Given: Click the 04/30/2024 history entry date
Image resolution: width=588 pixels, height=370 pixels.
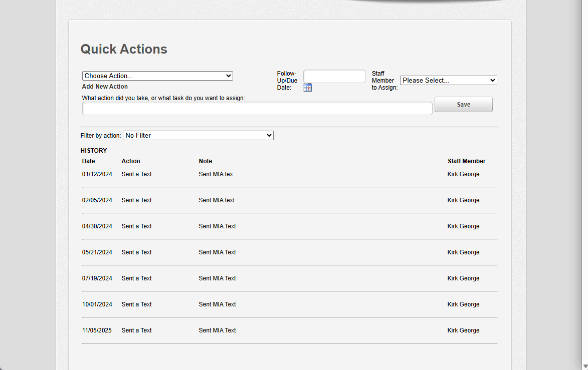Looking at the screenshot, I should click(97, 226).
